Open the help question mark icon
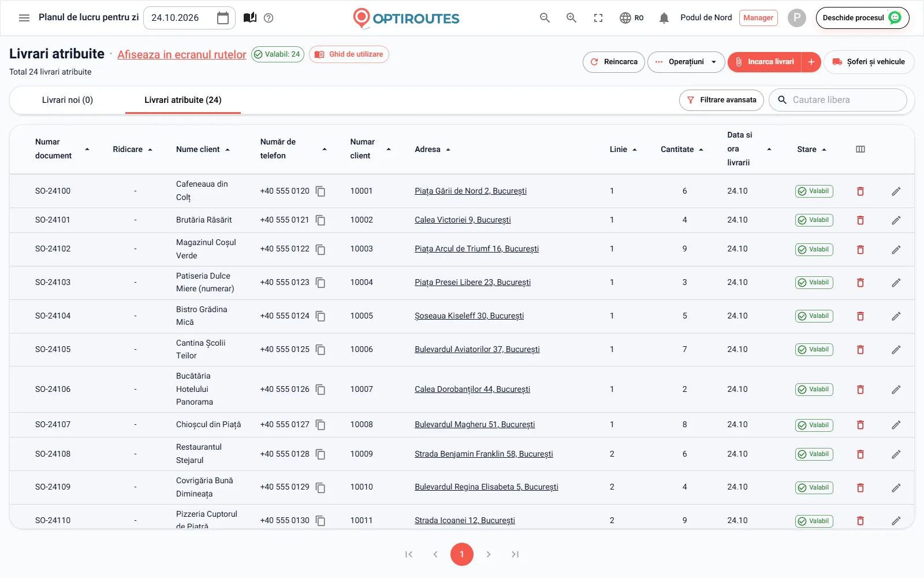The width and height of the screenshot is (924, 578). coord(269,18)
